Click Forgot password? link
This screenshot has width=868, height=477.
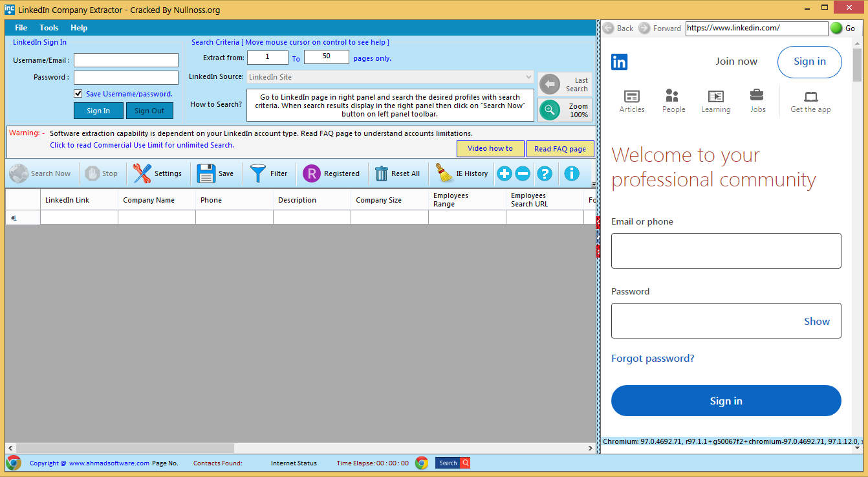pos(653,359)
